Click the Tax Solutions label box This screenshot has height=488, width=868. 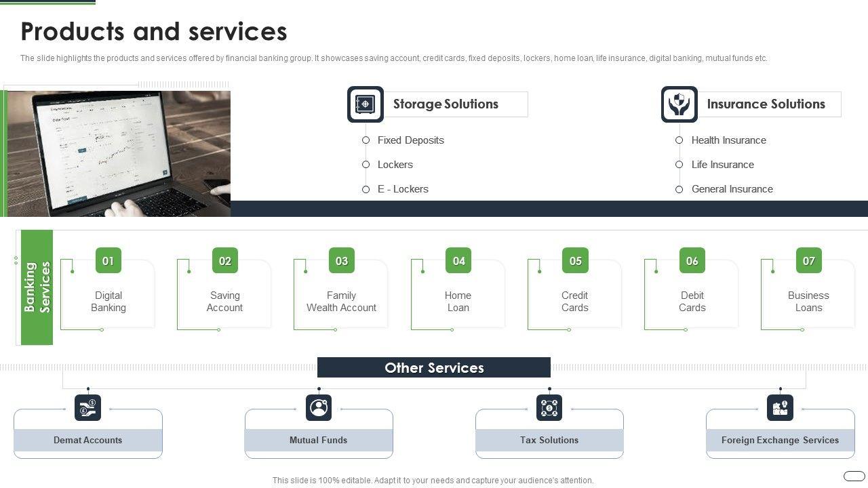point(549,441)
